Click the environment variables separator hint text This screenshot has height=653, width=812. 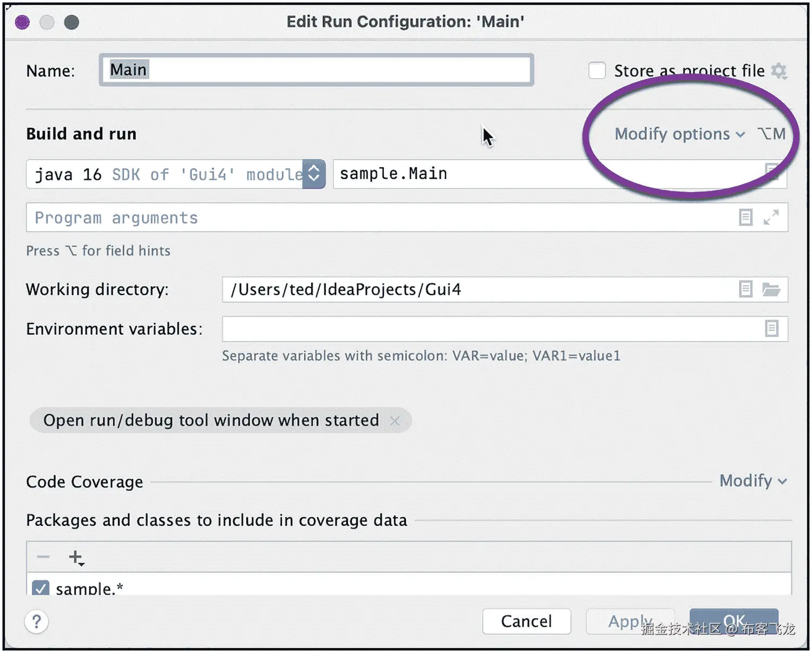pyautogui.click(x=421, y=356)
